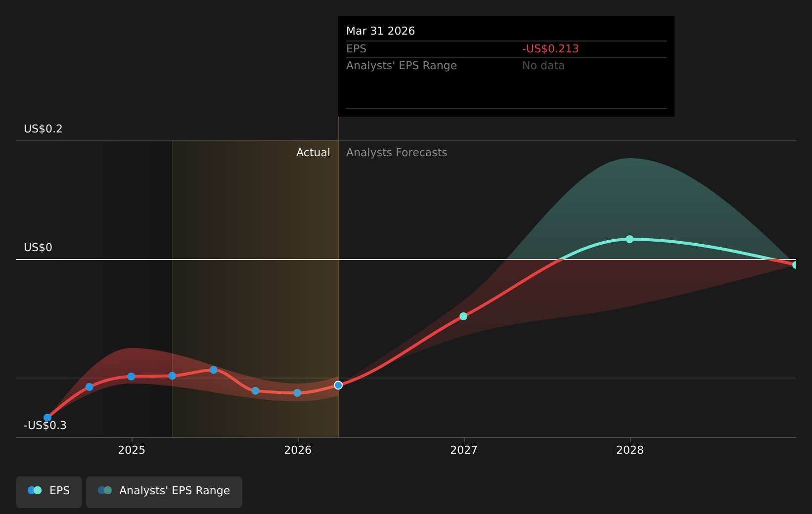This screenshot has height=514, width=812.
Task: Click the -US$0.3 axis label
Action: (x=45, y=426)
